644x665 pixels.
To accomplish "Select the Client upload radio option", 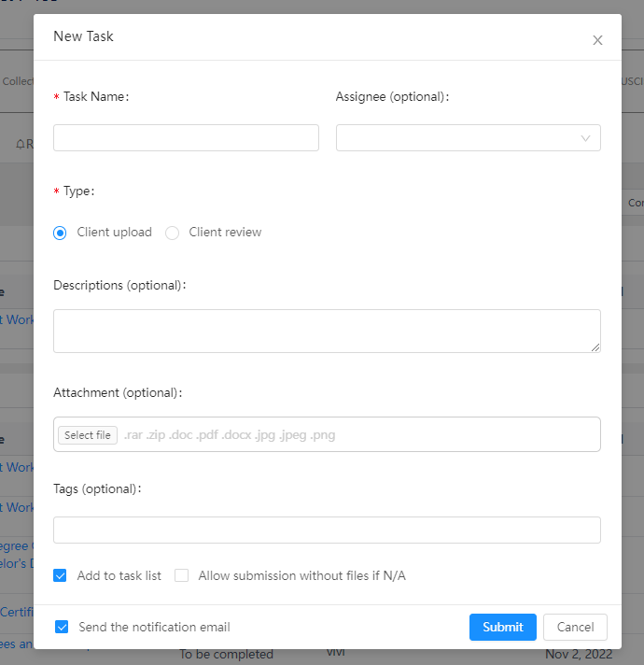I will coord(61,233).
